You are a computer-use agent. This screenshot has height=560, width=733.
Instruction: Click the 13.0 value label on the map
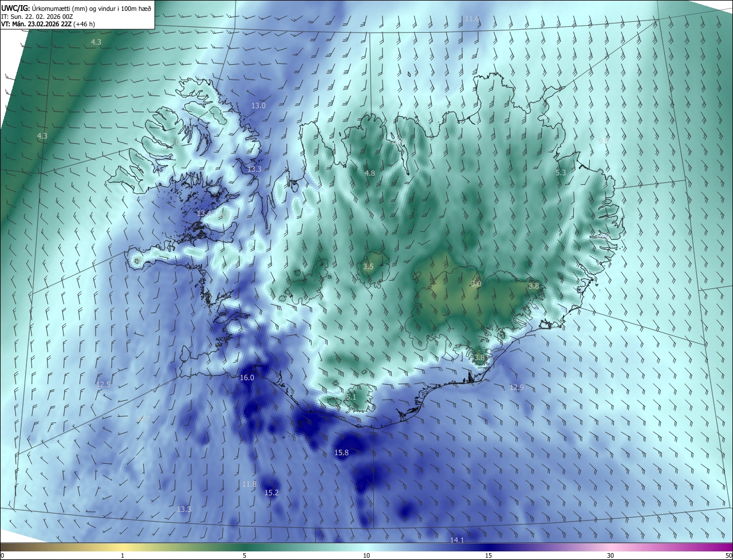tap(259, 106)
